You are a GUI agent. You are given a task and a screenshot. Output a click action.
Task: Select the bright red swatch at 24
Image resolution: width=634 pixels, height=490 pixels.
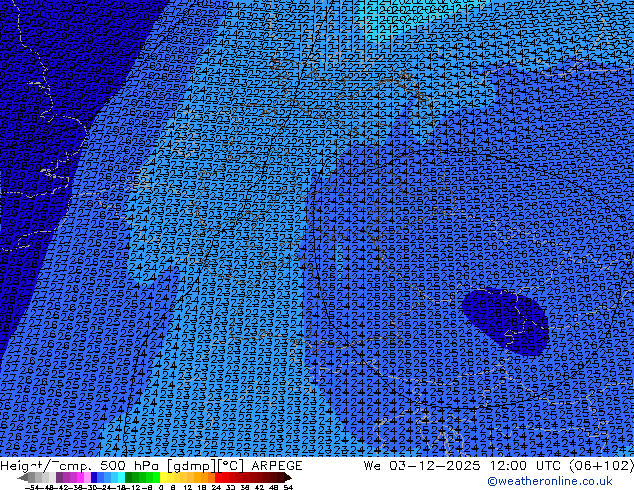click(x=218, y=477)
